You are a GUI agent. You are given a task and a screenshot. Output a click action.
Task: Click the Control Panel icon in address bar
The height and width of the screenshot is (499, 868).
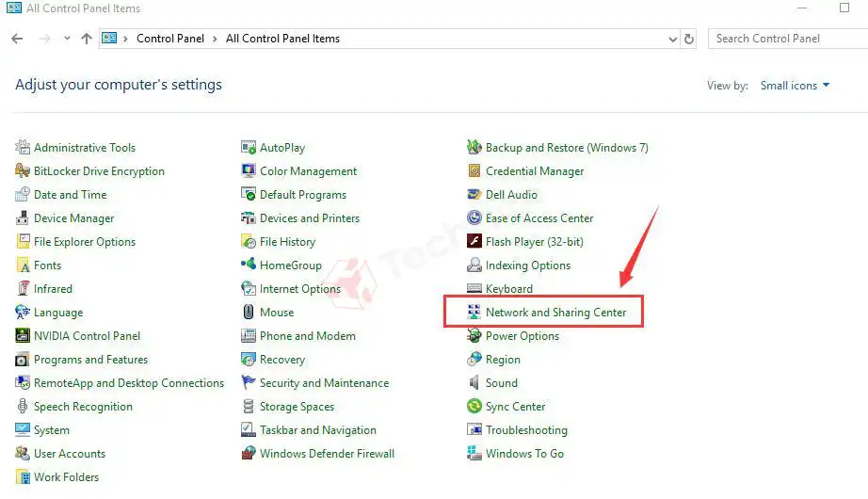pos(109,39)
